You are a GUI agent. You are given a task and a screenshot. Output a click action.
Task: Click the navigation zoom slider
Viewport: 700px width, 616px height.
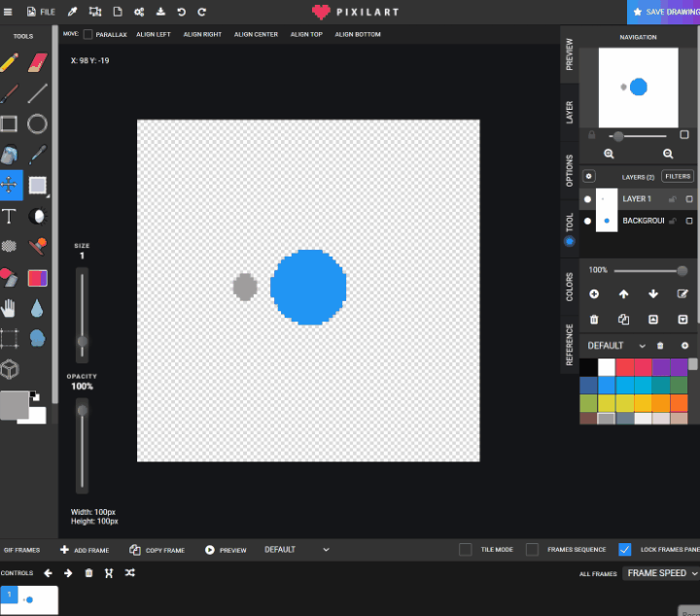[638, 136]
